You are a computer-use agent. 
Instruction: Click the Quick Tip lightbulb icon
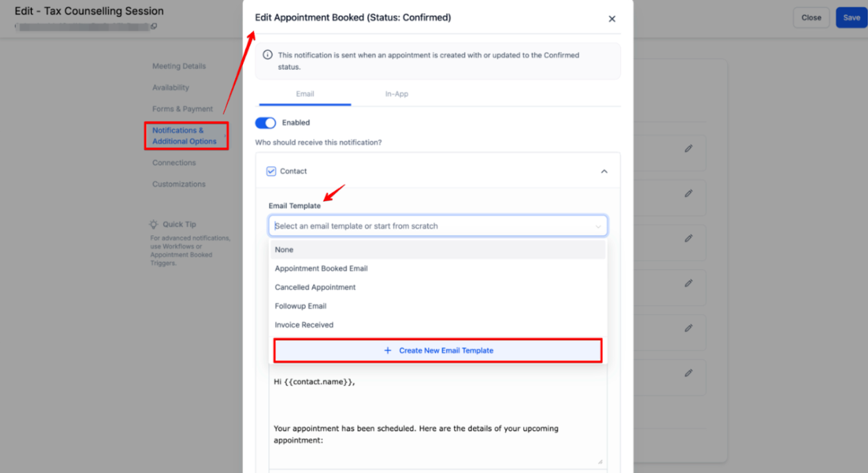(154, 224)
